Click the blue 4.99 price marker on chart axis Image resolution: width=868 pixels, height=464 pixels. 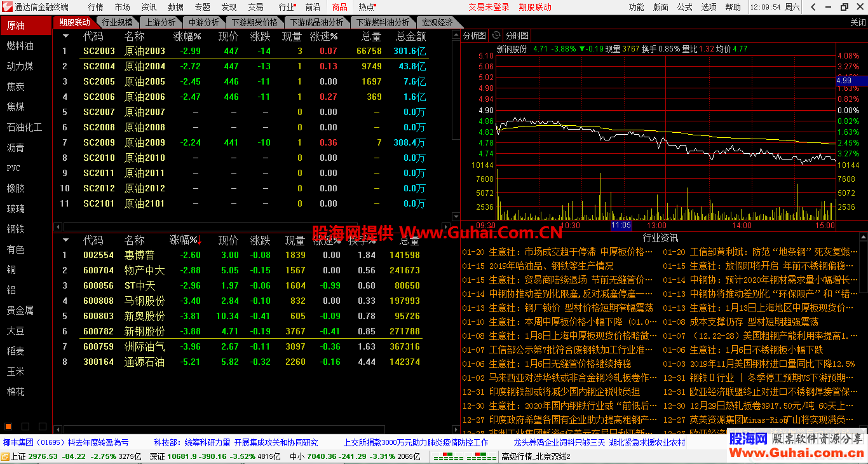pyautogui.click(x=851, y=81)
